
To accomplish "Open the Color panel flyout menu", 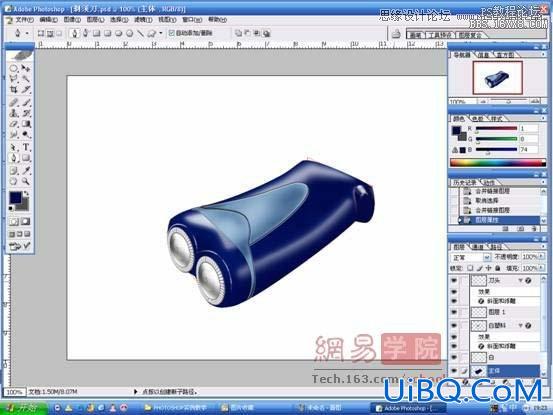I will pos(543,118).
